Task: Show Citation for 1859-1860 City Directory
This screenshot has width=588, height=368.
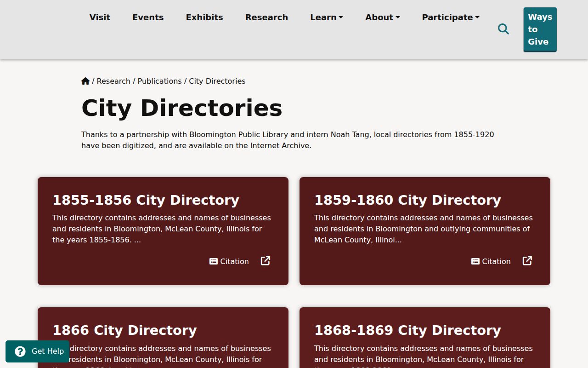Action: (x=491, y=261)
